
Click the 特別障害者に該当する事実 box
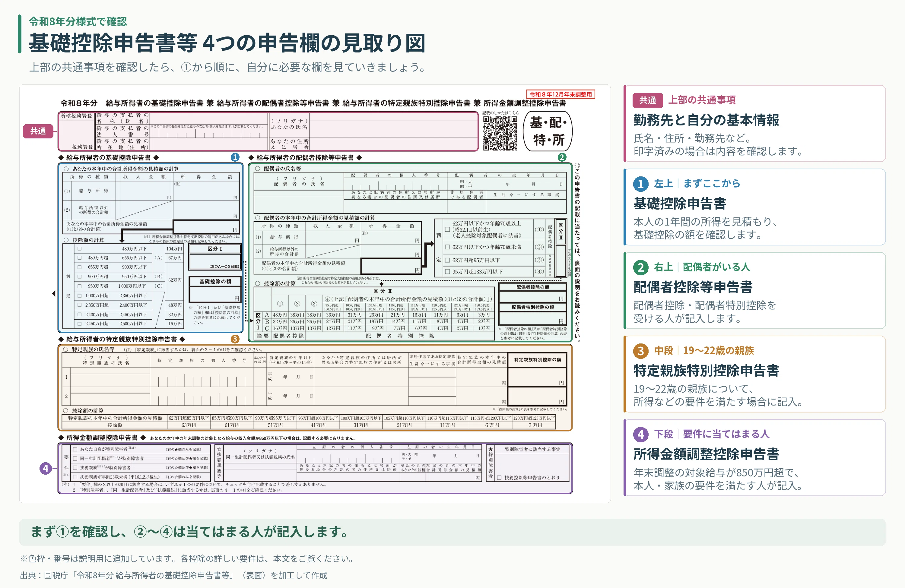[532, 463]
